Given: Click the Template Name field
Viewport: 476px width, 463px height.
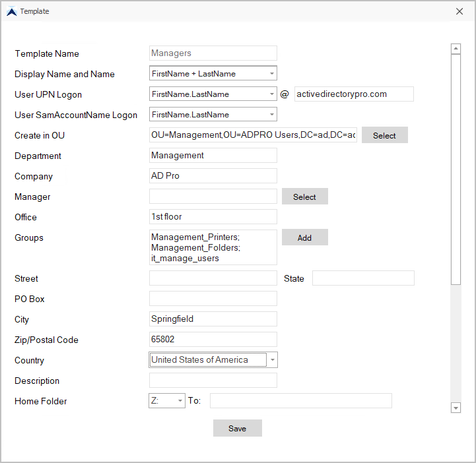Looking at the screenshot, I should point(213,53).
